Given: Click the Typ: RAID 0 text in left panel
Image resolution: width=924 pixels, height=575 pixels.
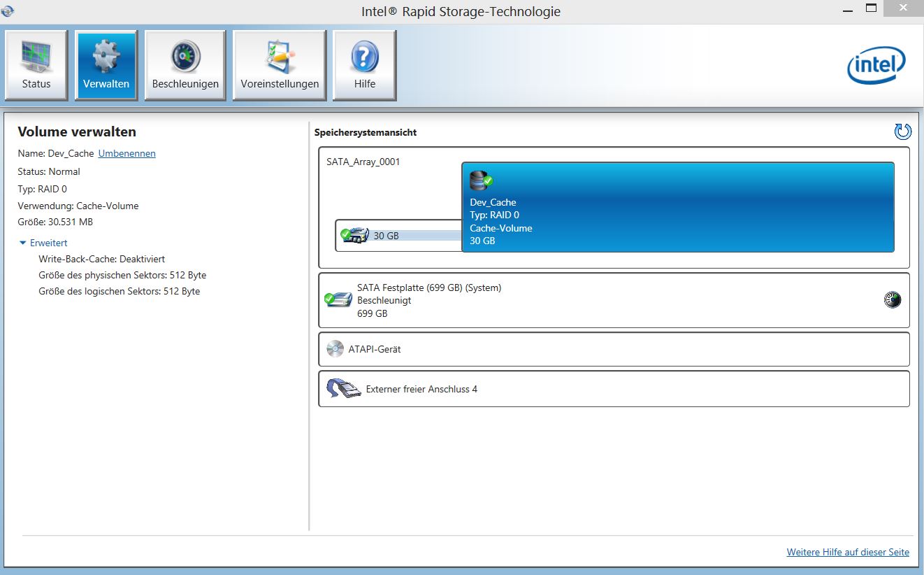Looking at the screenshot, I should point(42,189).
